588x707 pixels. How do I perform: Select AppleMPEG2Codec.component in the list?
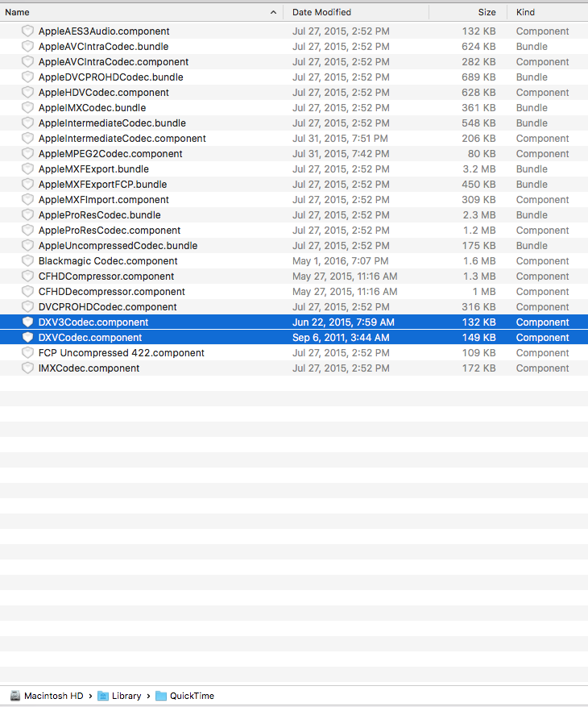click(x=110, y=154)
